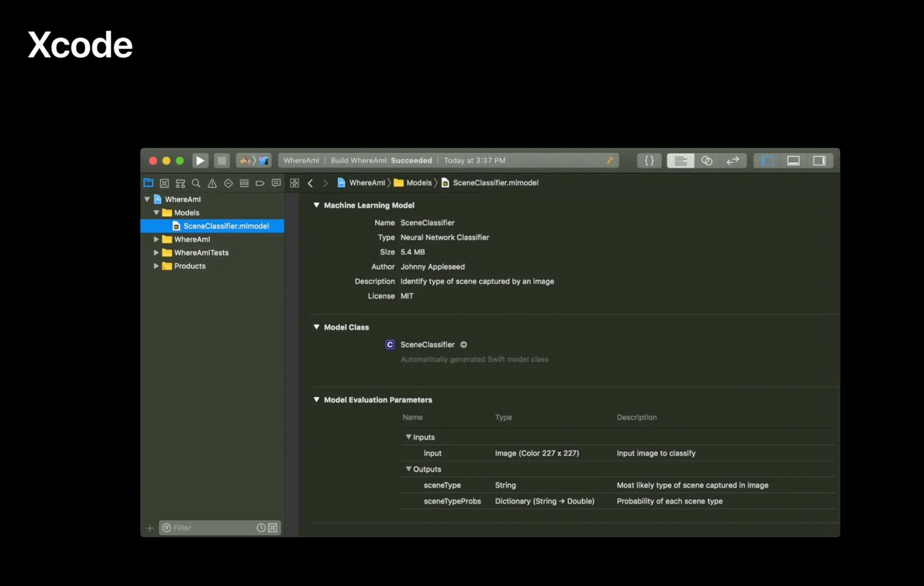Expand the Products folder

point(156,266)
